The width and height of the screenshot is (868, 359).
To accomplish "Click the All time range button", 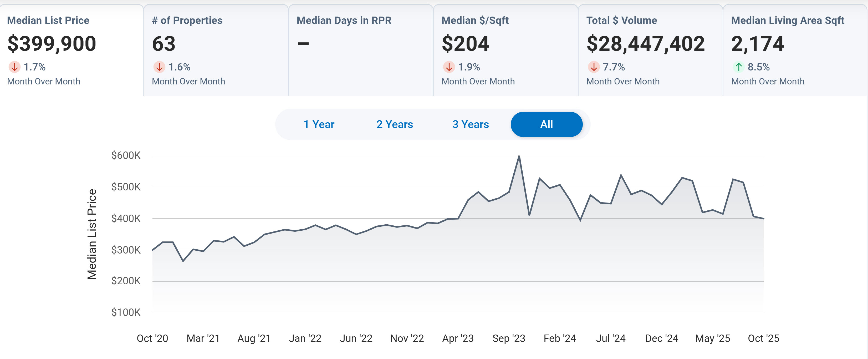I will [546, 124].
